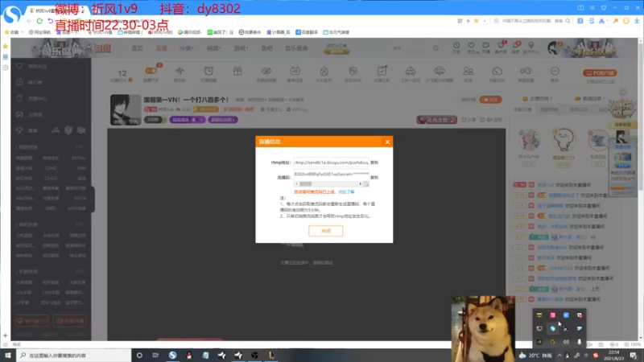This screenshot has height=362, width=644.
Task: Copy the stream key
Action: tap(374, 177)
